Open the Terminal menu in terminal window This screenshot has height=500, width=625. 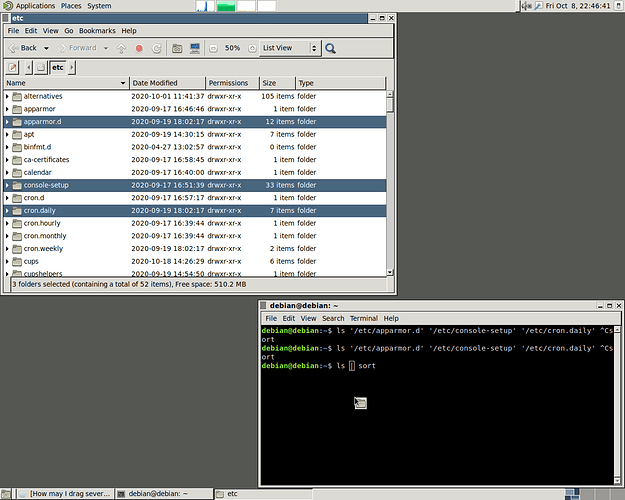pos(364,318)
